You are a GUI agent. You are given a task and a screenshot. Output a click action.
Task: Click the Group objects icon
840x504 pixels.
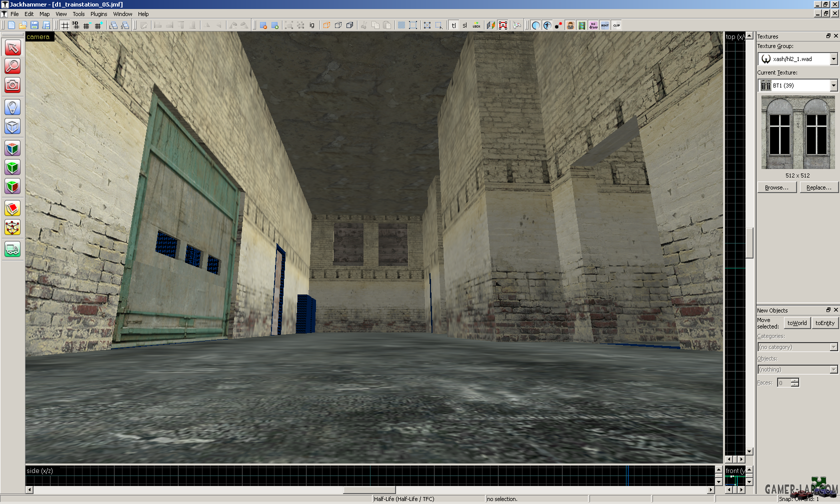coord(288,25)
